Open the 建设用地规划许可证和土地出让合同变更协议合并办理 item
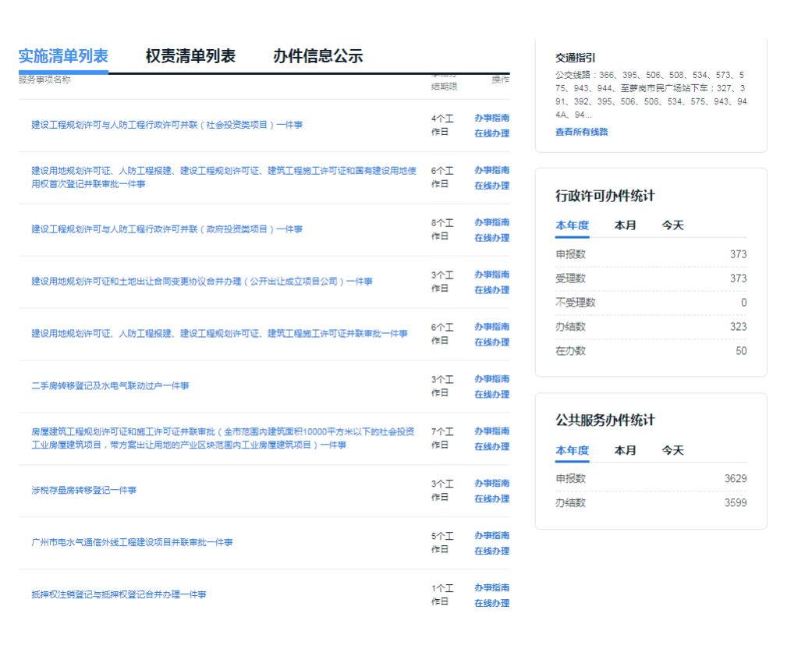The height and width of the screenshot is (649, 812). tap(202, 282)
